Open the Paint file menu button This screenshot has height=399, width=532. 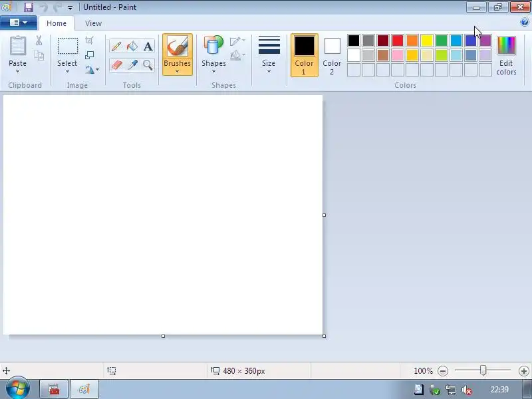(19, 23)
